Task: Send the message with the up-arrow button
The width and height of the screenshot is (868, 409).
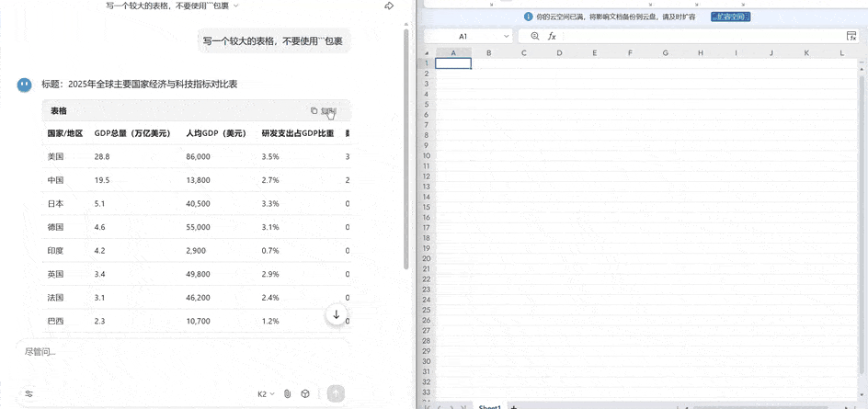Action: point(336,394)
